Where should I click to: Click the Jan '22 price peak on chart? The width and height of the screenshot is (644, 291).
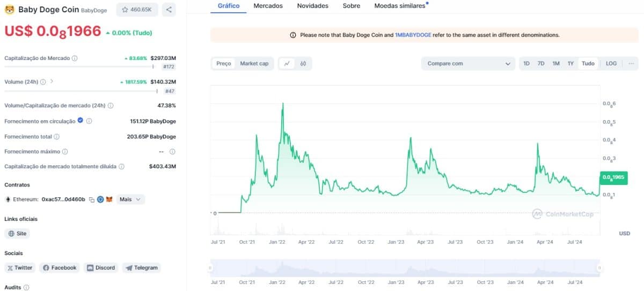pos(282,103)
